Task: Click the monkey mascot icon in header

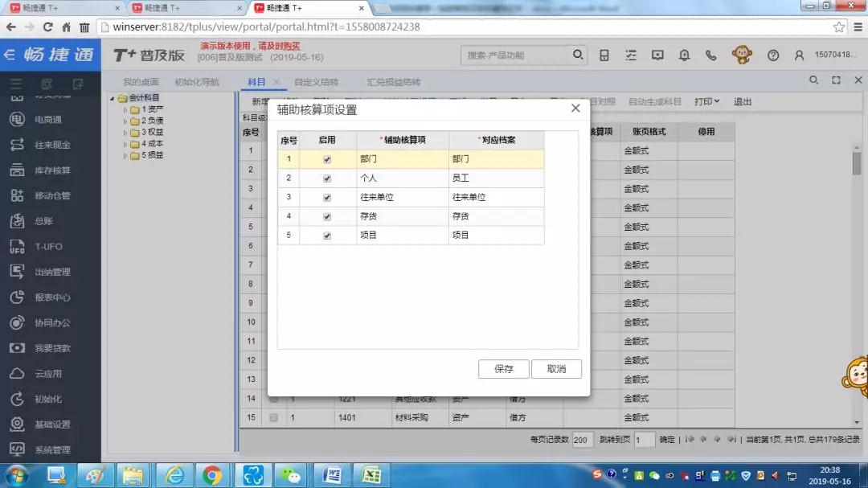Action: click(742, 55)
